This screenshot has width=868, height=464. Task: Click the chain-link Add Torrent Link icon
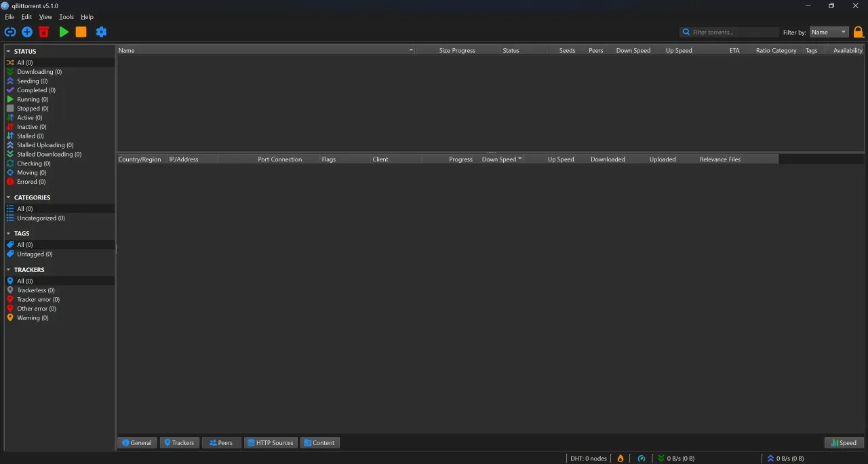[x=9, y=32]
